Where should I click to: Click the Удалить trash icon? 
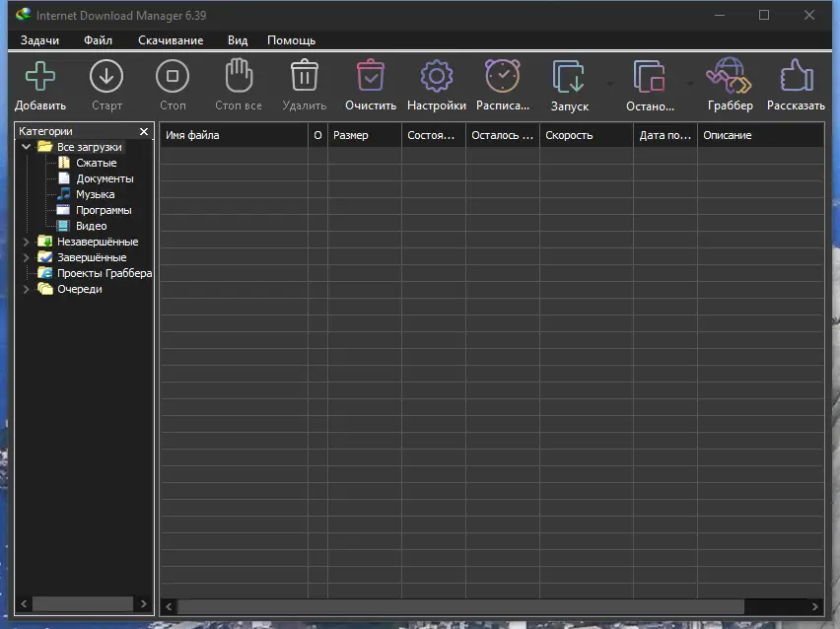(305, 75)
